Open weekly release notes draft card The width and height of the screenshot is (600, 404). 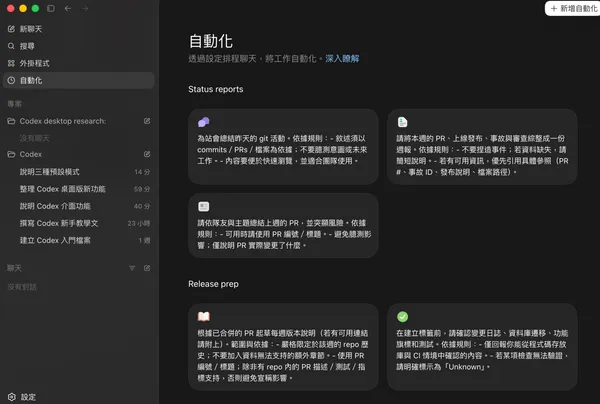point(283,347)
